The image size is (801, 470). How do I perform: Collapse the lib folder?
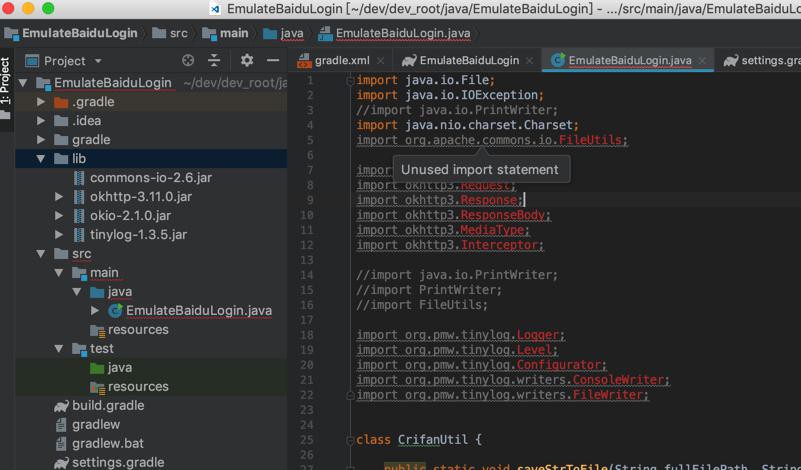pyautogui.click(x=41, y=159)
